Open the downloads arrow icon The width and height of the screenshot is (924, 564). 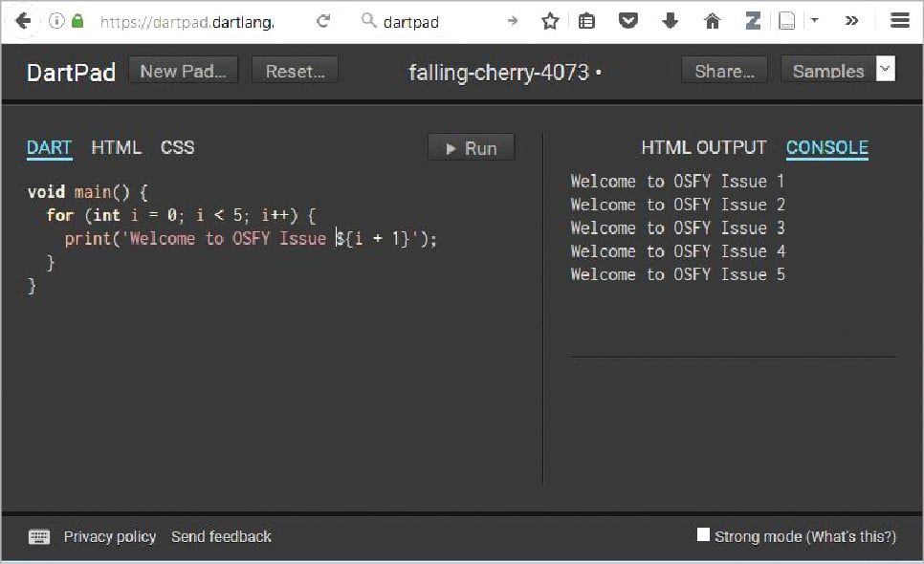click(x=670, y=21)
